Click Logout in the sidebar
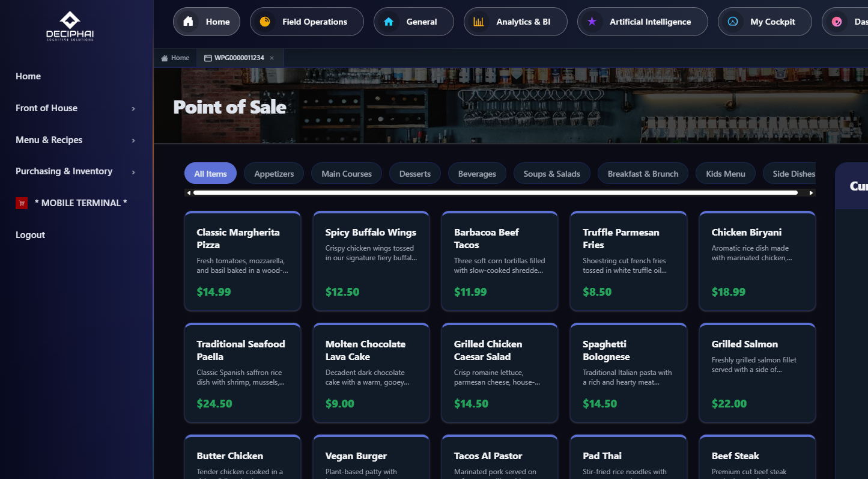The height and width of the screenshot is (479, 868). pyautogui.click(x=30, y=235)
